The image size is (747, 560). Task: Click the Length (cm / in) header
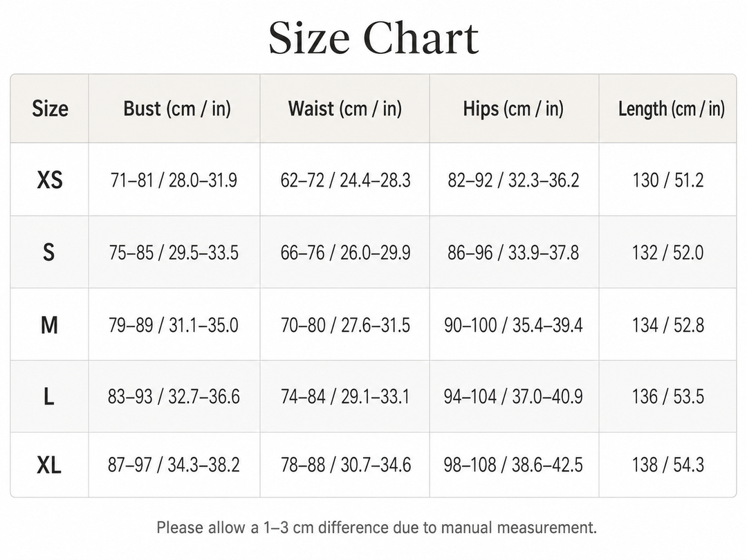[671, 109]
